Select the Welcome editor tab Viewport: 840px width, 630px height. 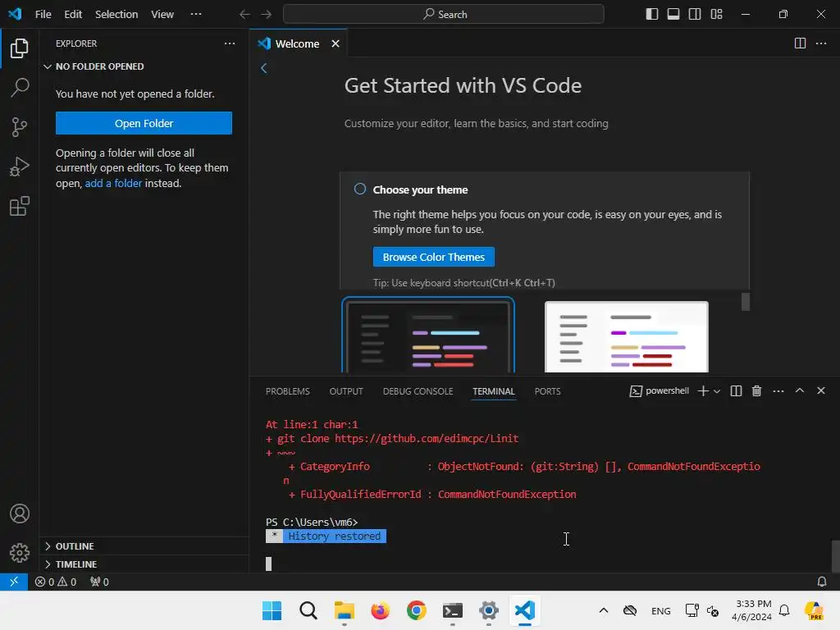pyautogui.click(x=297, y=44)
